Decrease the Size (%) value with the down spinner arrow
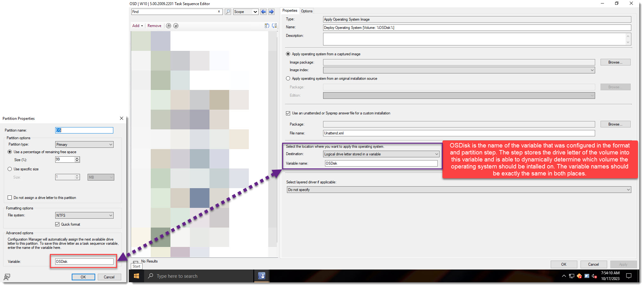This screenshot has height=287, width=644. click(77, 161)
